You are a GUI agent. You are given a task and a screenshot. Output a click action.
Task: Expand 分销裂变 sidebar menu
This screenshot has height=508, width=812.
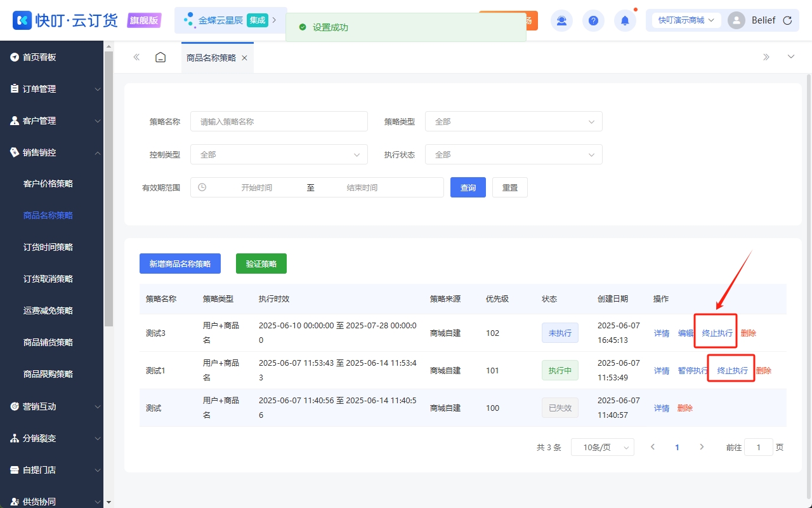[x=51, y=438]
